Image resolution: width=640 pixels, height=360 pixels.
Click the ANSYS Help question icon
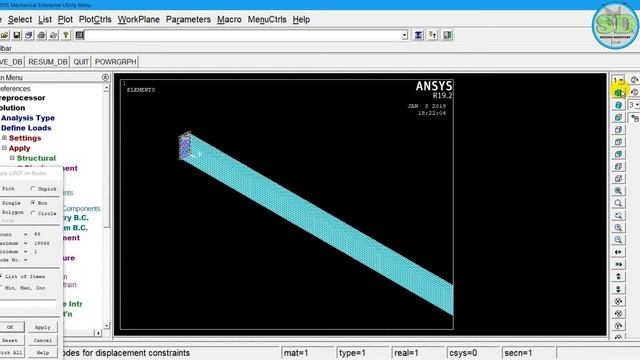66,35
